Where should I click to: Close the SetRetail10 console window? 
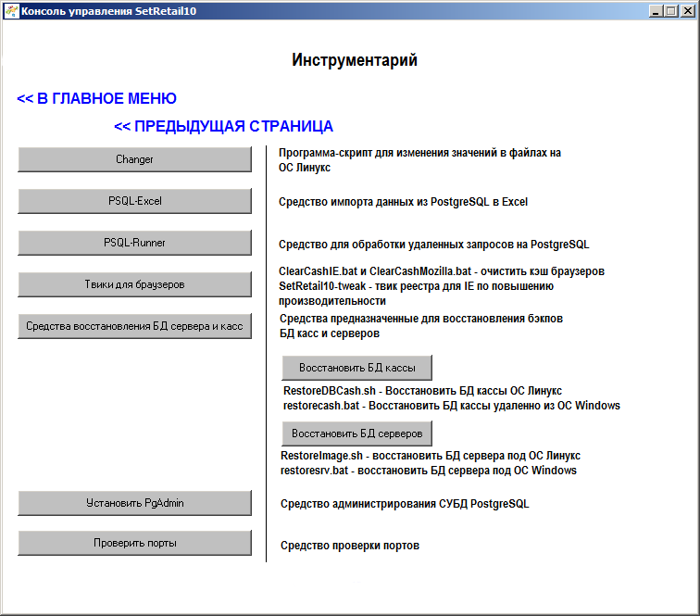click(x=687, y=11)
